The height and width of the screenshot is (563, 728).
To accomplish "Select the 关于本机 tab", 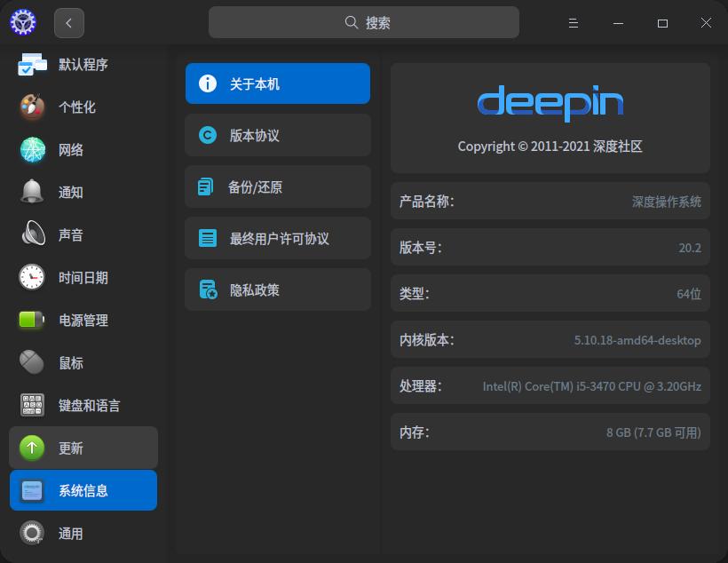I will coord(278,83).
